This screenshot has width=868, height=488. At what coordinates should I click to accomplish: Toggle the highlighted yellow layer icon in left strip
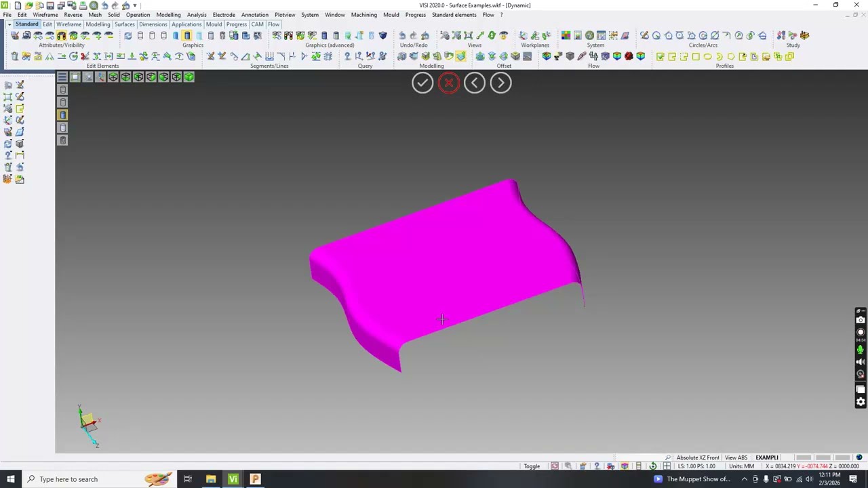click(63, 115)
